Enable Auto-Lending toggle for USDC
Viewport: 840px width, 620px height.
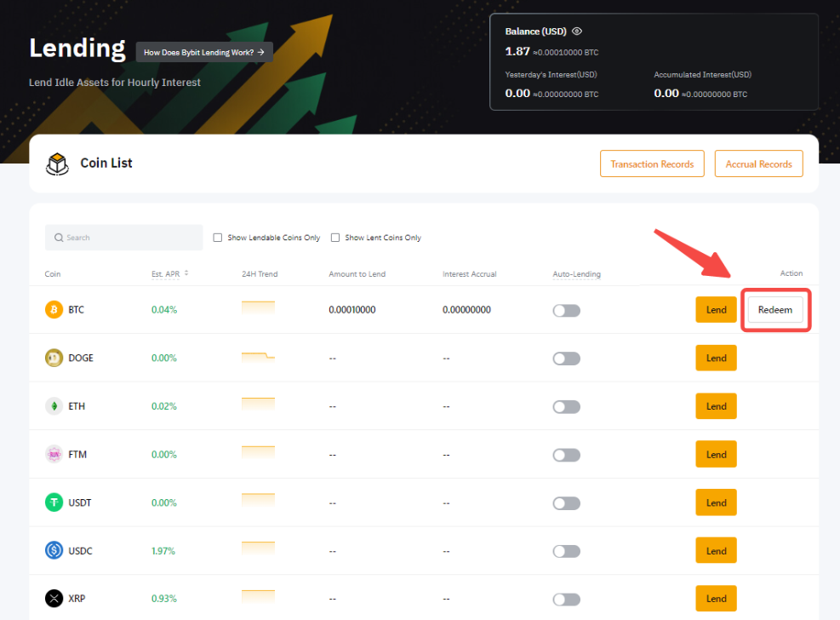(566, 551)
